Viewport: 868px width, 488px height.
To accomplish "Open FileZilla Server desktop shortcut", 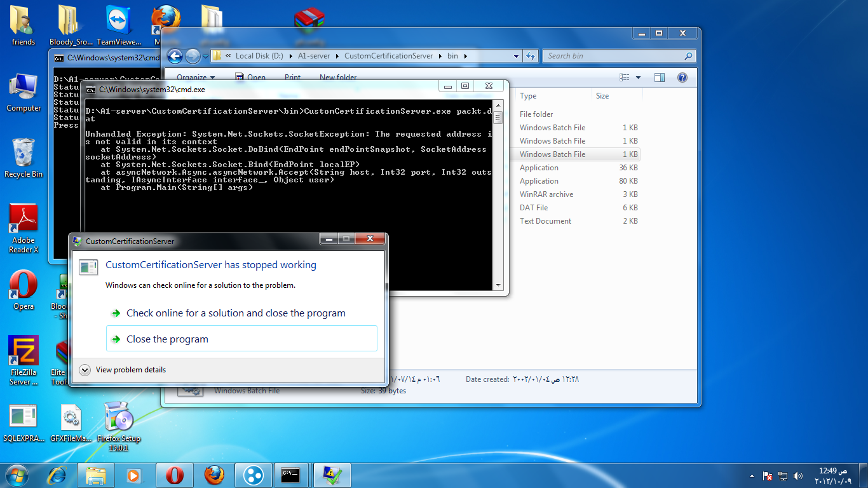I will (24, 361).
